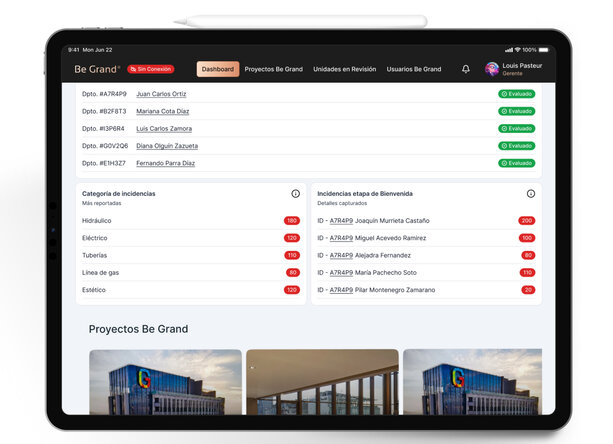Open the Luis Carlos Zamora link

[164, 129]
